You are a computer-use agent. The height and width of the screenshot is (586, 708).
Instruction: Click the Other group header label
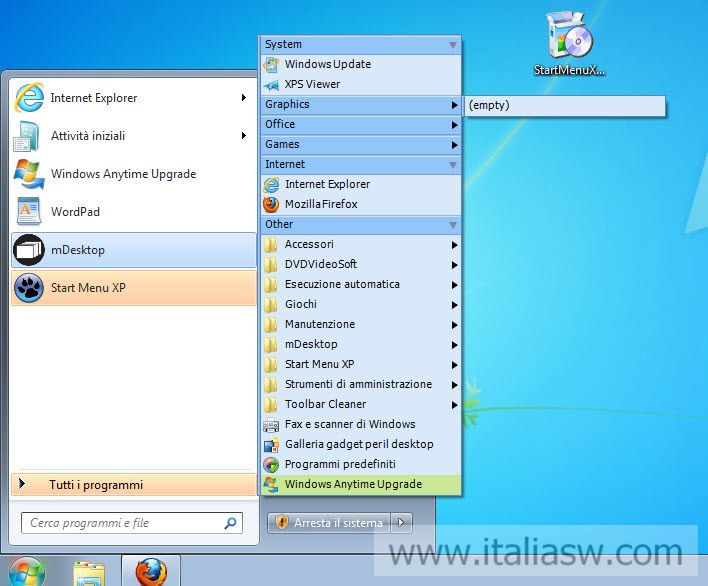[279, 224]
